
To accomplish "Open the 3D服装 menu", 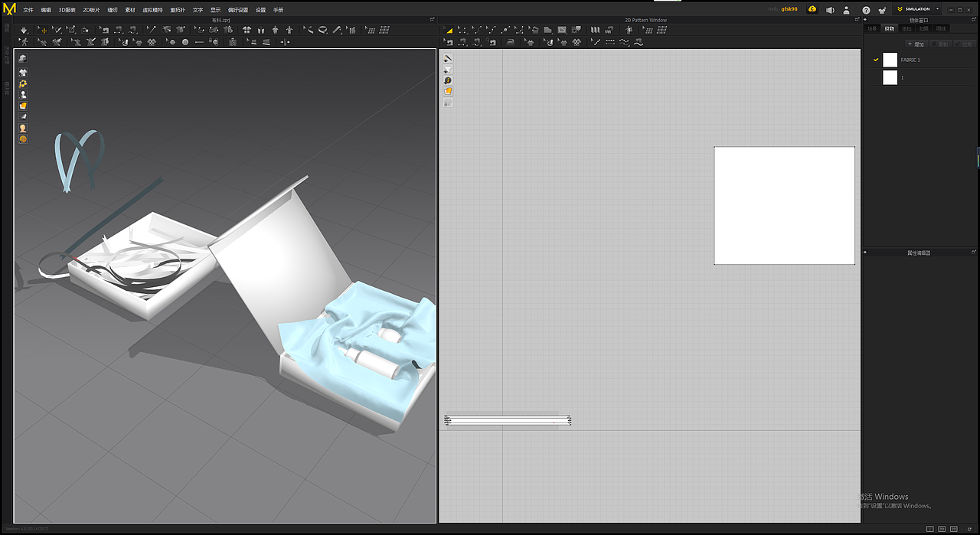I will [x=67, y=10].
